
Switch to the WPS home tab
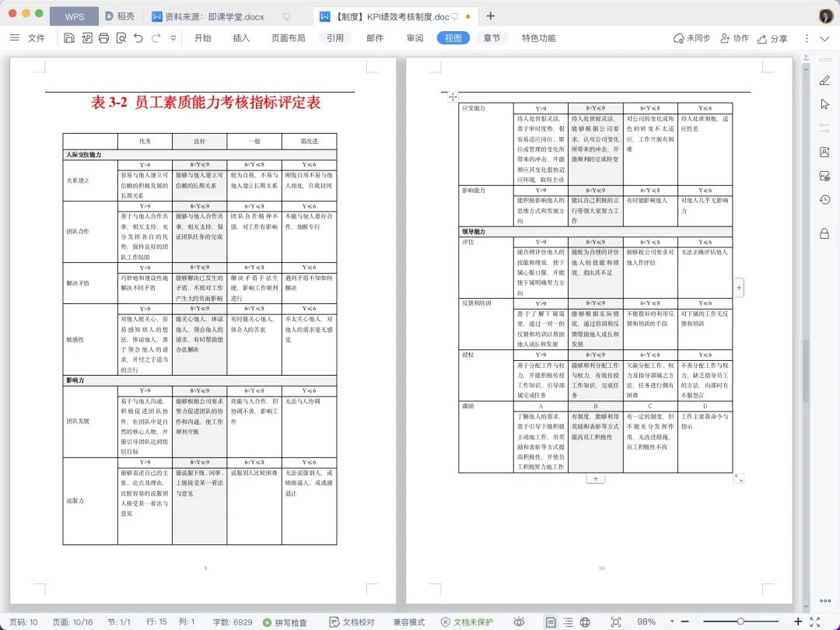[75, 16]
